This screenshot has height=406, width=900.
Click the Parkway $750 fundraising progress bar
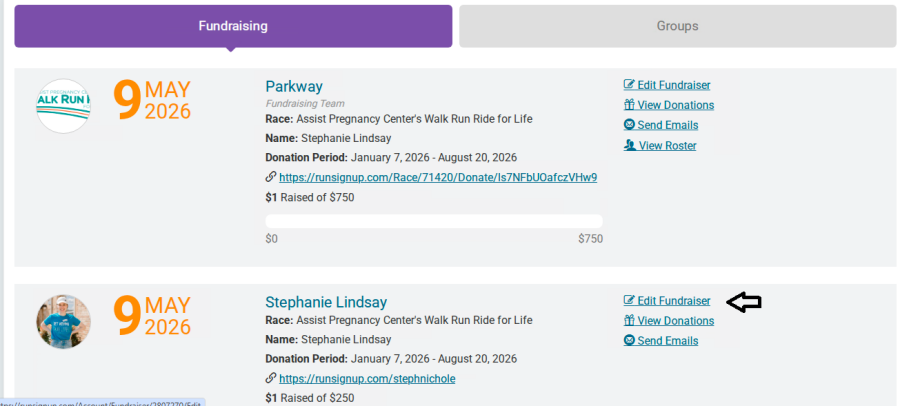click(433, 221)
